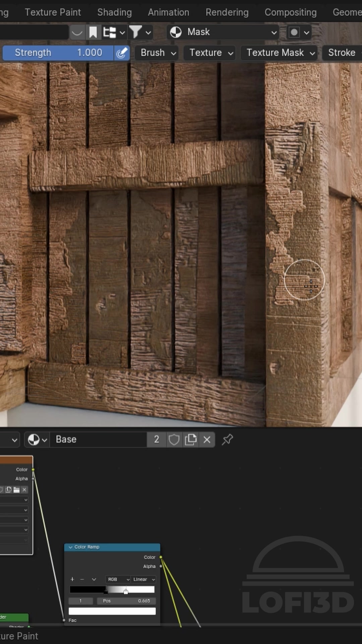Collapse the Color Ramp node

click(70, 547)
